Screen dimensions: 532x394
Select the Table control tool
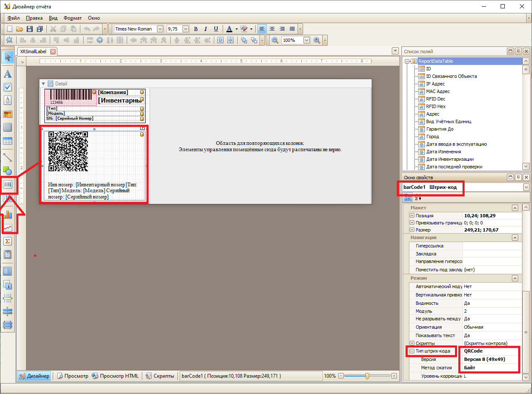click(x=8, y=141)
